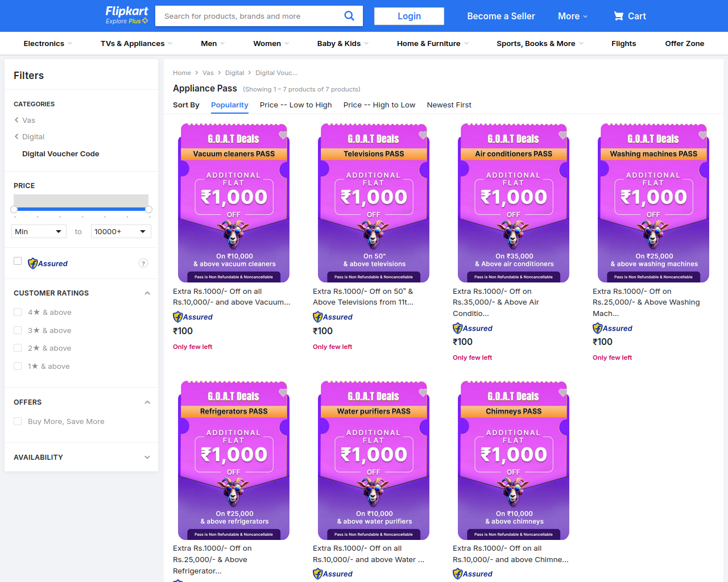
Task: Sort by Popularity
Action: (230, 105)
